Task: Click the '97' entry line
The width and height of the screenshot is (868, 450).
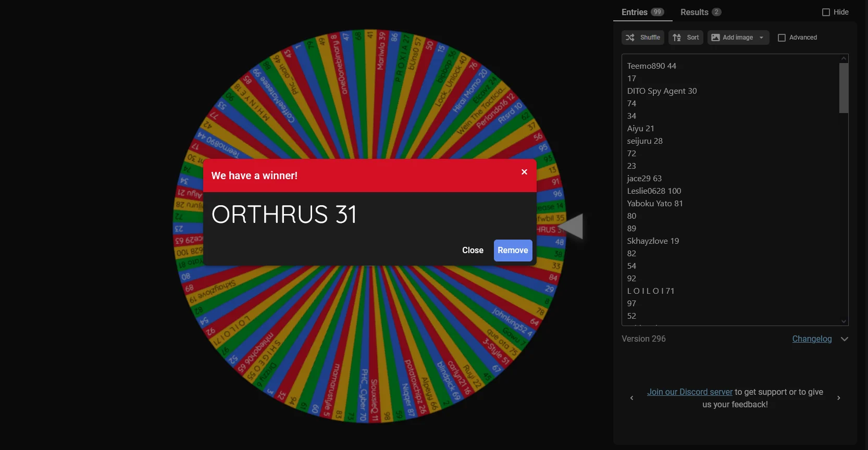Action: click(x=631, y=304)
